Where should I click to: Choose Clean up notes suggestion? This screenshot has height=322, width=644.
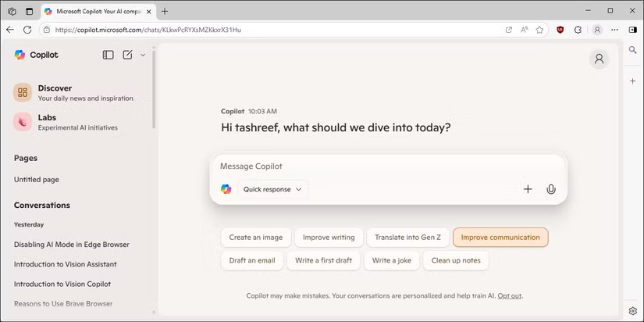456,260
